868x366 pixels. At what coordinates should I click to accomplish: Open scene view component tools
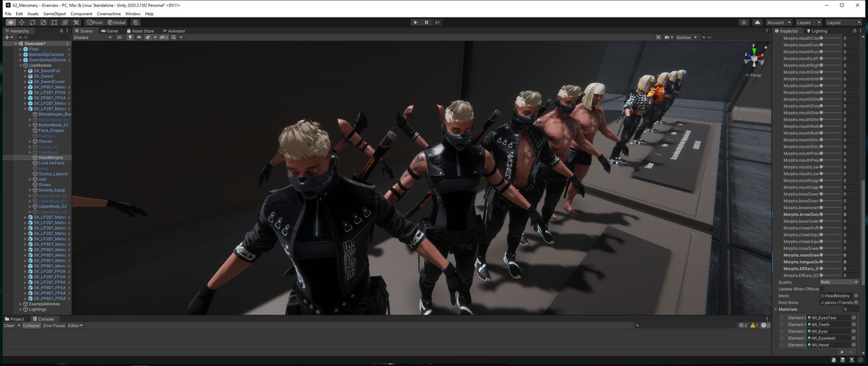pyautogui.click(x=658, y=37)
